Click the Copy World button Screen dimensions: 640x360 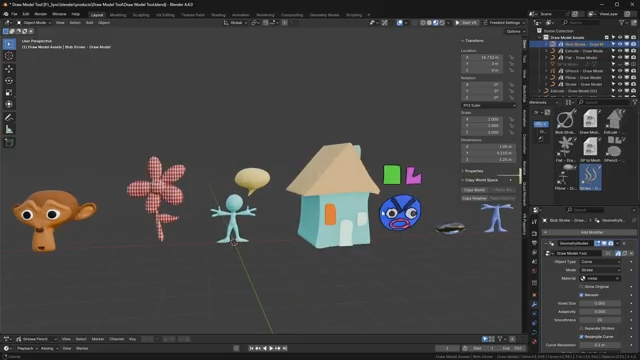coord(474,190)
